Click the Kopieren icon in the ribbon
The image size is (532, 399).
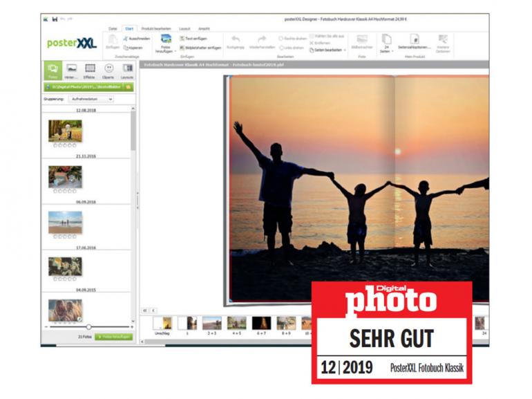126,48
